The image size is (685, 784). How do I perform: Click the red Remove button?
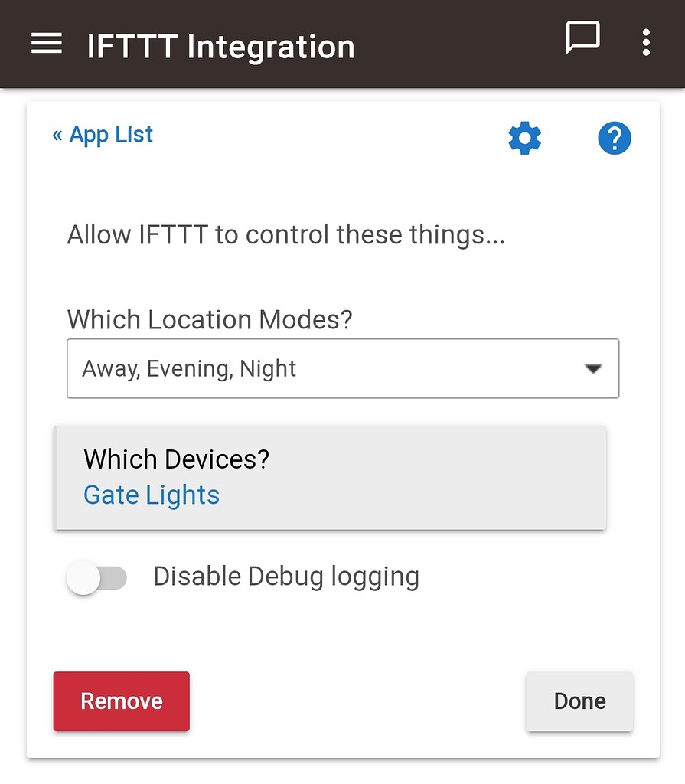click(x=121, y=701)
